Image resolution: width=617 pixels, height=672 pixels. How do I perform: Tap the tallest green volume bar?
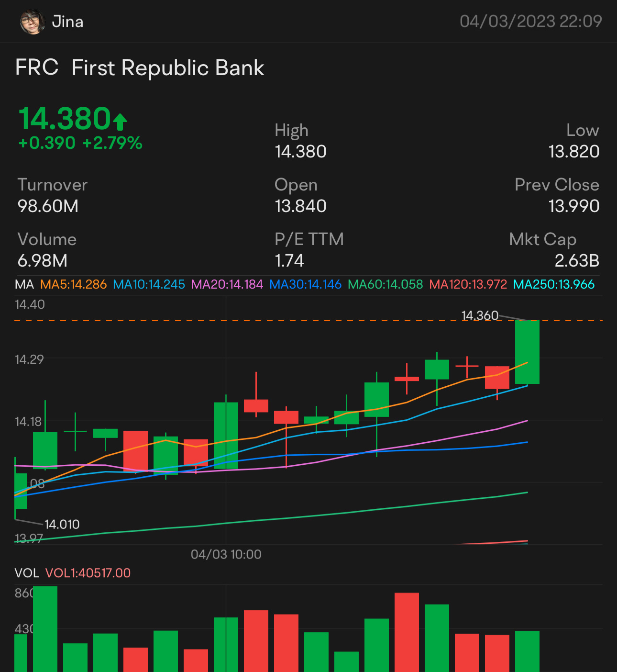click(x=45, y=629)
